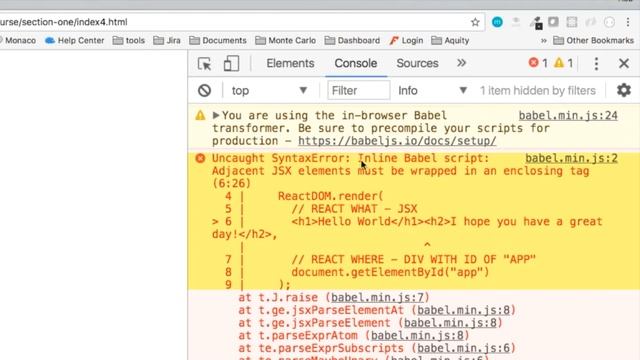Open babel.min.js:8 link at t.parseExprAtom
The image size is (640, 360).
[x=417, y=336]
